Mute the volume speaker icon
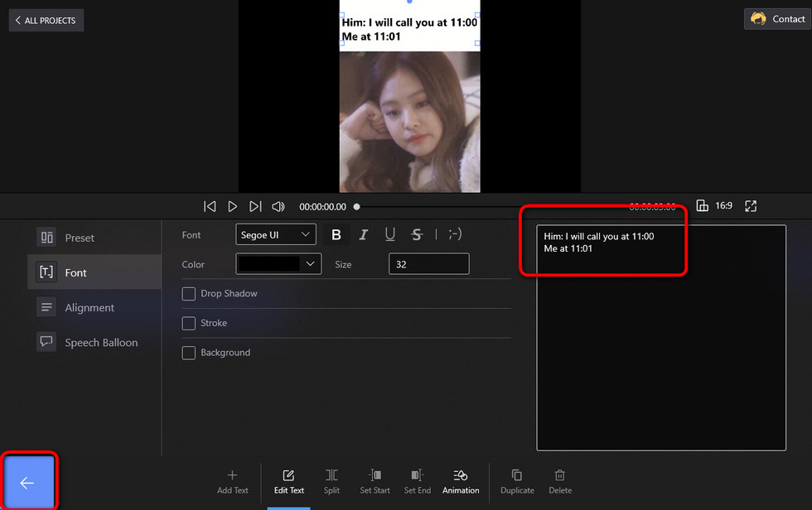 pos(278,206)
